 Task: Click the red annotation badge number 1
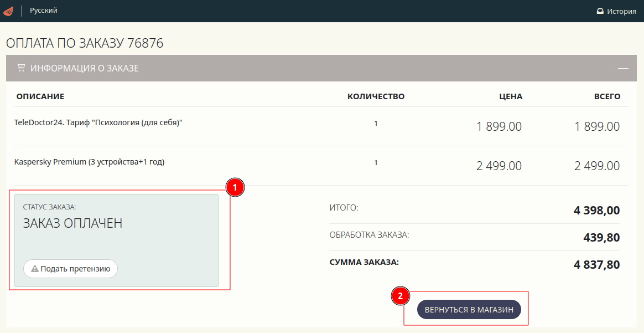(235, 188)
